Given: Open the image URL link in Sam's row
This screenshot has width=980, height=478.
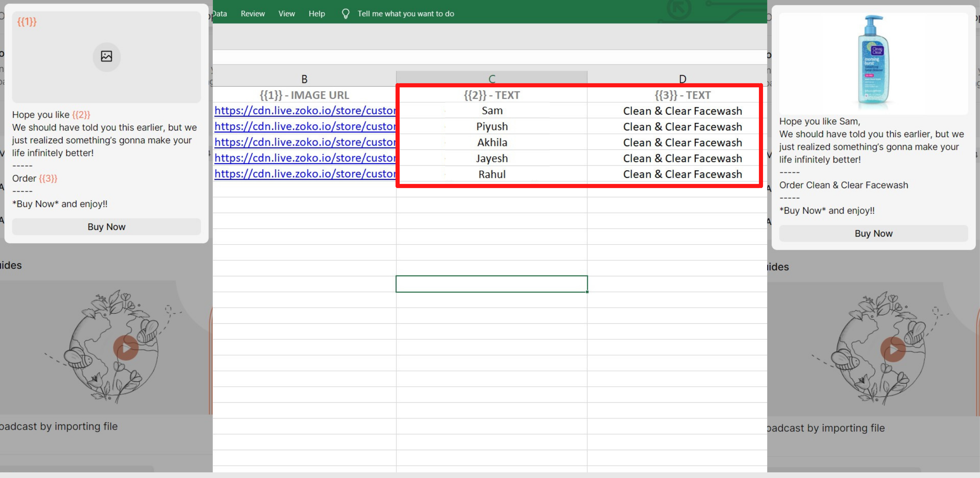Looking at the screenshot, I should click(x=305, y=111).
